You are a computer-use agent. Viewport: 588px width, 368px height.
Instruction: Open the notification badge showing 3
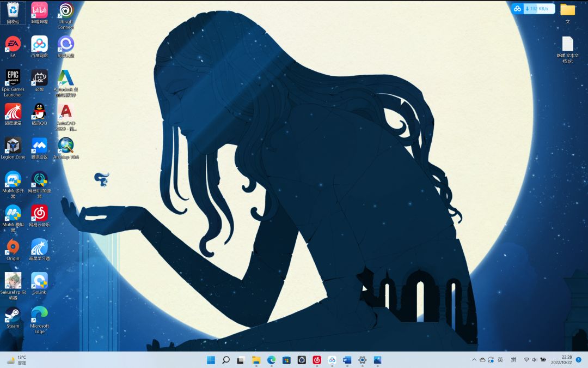[x=579, y=360]
